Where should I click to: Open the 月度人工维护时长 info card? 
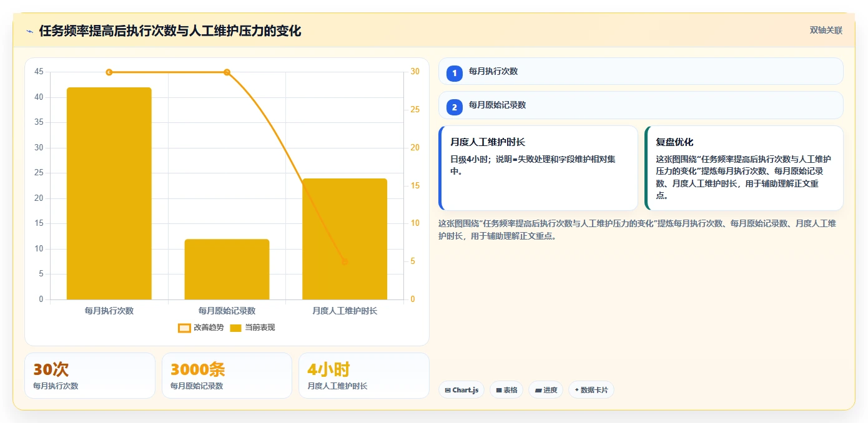538,168
